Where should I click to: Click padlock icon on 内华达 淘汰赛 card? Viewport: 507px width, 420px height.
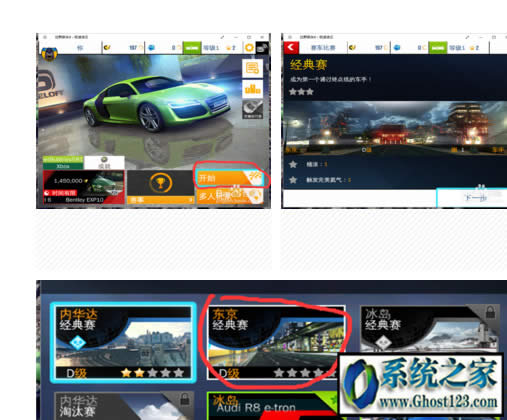(x=184, y=399)
